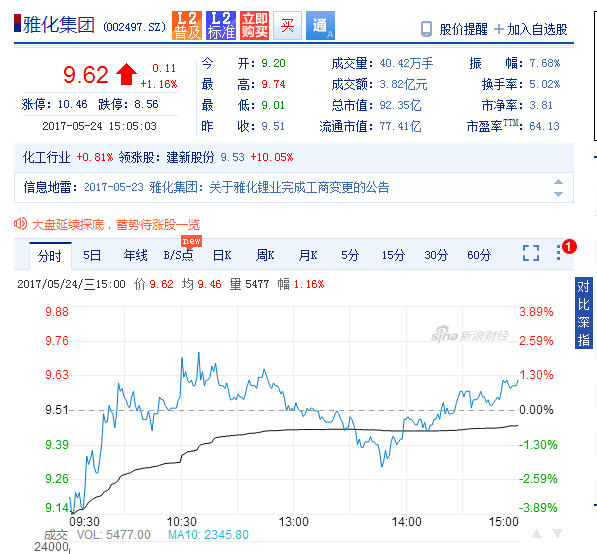597x554 pixels.
Task: Click the 昨收 value 9.51
Action: 273,126
